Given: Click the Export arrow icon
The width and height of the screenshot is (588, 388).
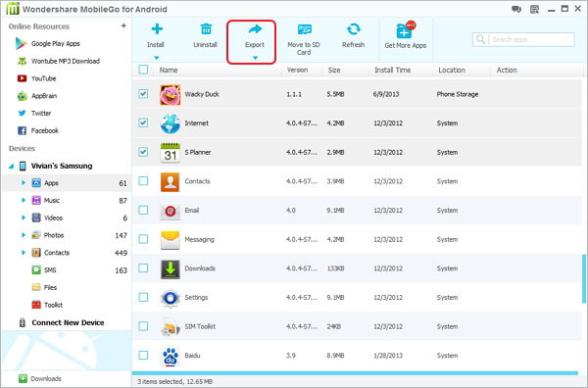Looking at the screenshot, I should [x=255, y=28].
